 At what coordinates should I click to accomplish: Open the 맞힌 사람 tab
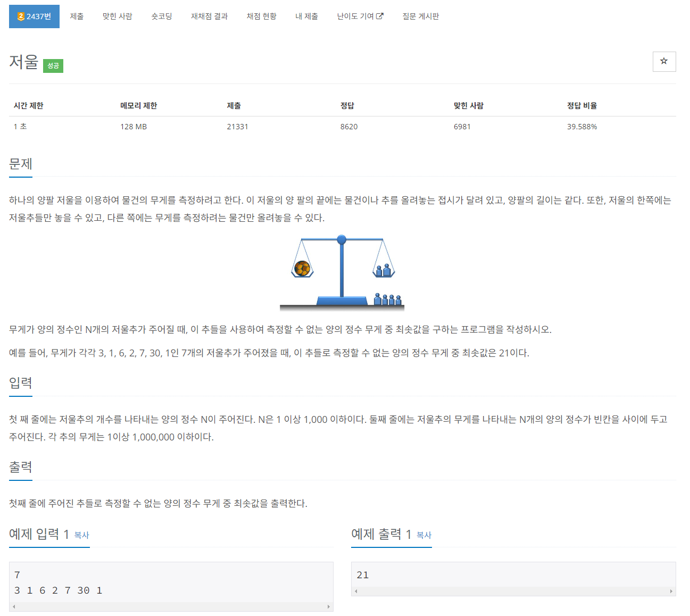117,16
